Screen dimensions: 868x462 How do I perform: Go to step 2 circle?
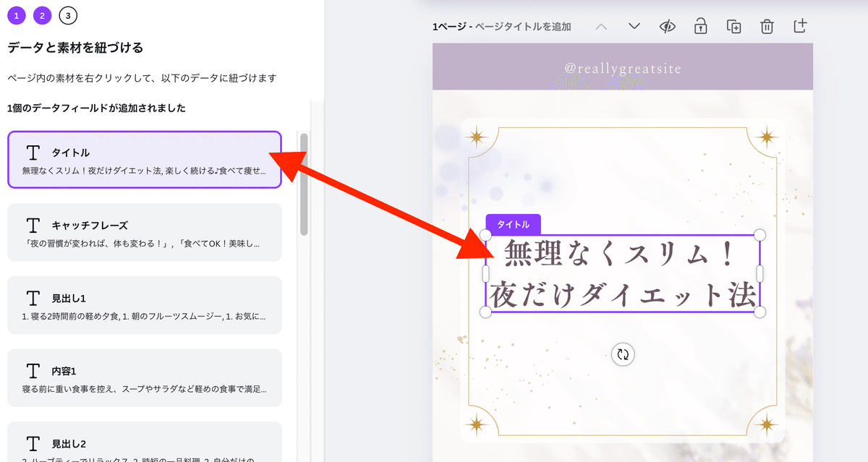(42, 15)
